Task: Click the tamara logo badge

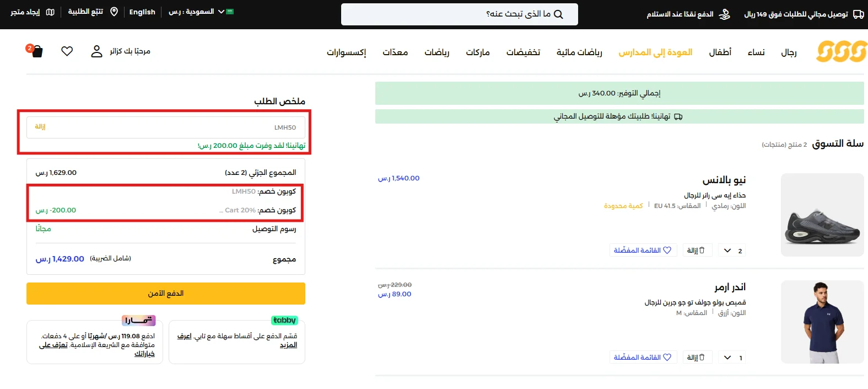Action: 139,321
